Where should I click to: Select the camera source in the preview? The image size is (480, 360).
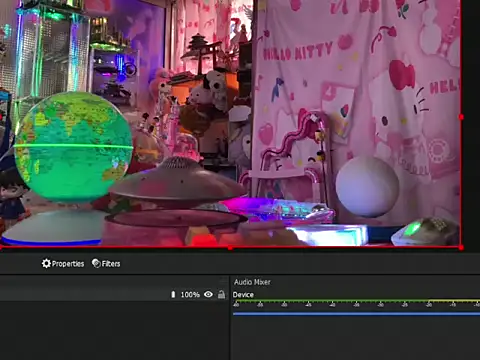click(x=230, y=123)
